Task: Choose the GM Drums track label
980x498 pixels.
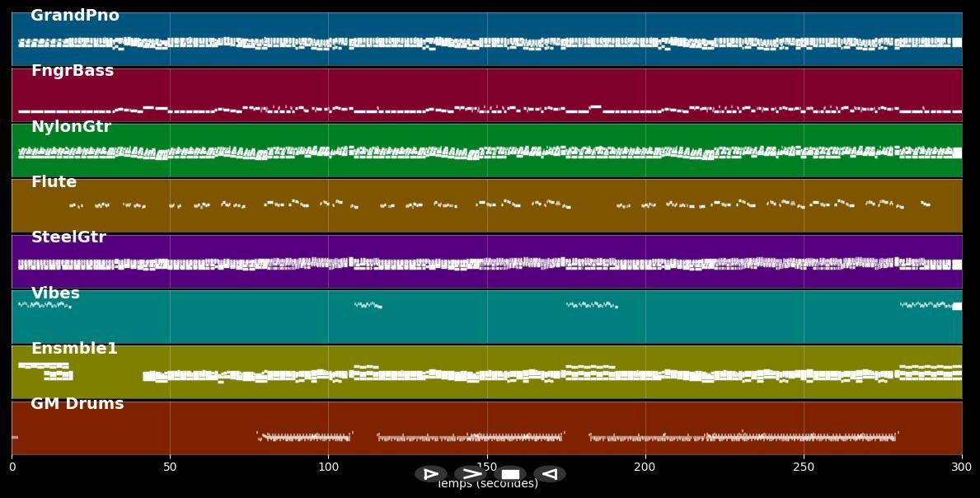Action: click(77, 404)
